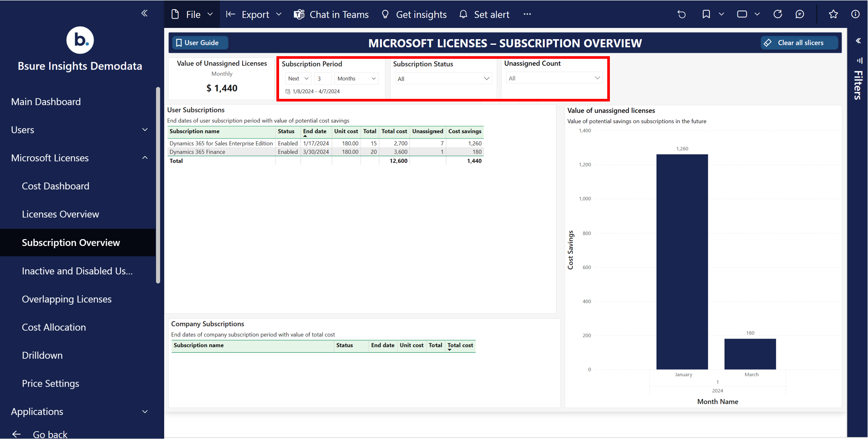
Task: Open the Subscription Status dropdown
Action: click(443, 79)
